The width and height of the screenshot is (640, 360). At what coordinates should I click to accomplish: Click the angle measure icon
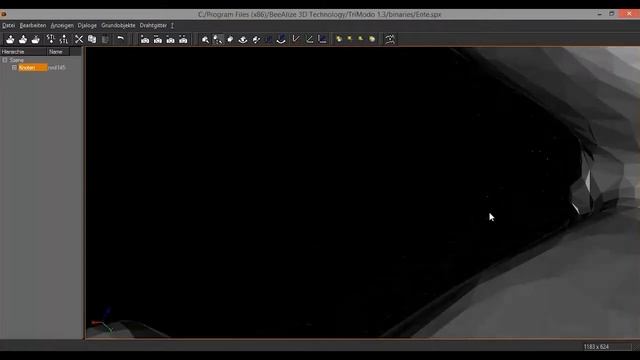(x=309, y=39)
